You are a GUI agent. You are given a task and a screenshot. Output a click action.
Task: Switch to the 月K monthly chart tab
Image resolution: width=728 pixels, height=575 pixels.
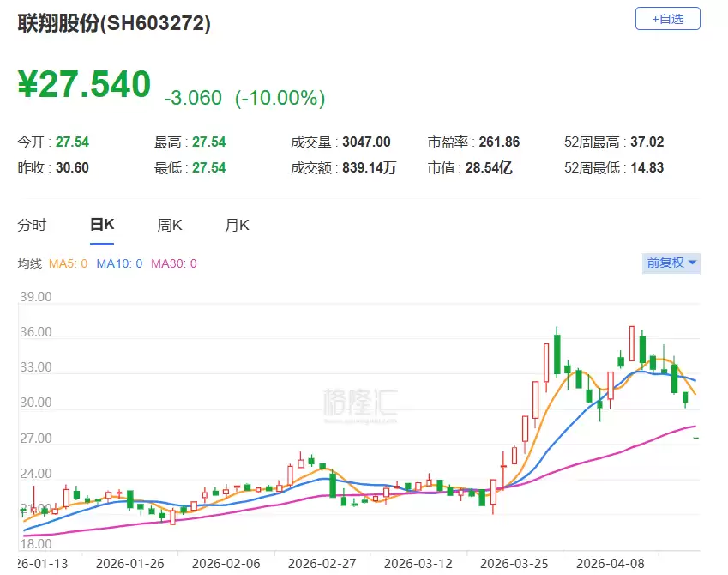[x=237, y=224]
